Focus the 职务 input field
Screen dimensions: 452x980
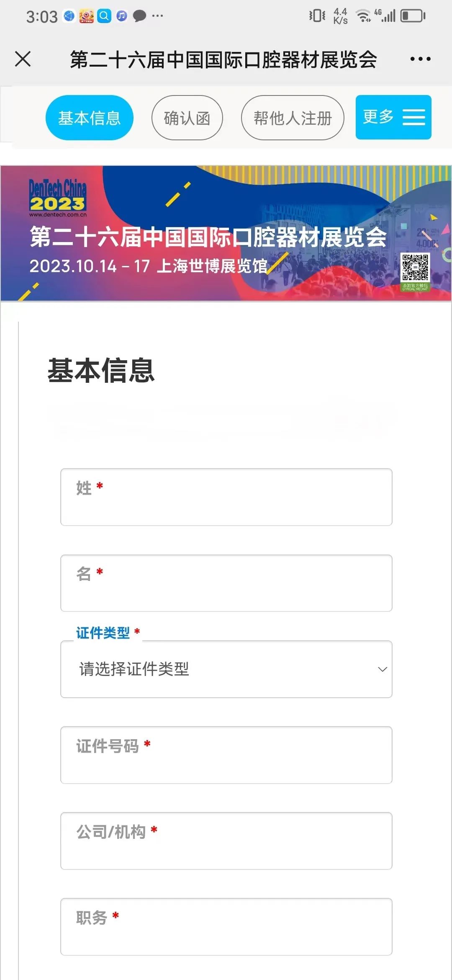pyautogui.click(x=226, y=927)
